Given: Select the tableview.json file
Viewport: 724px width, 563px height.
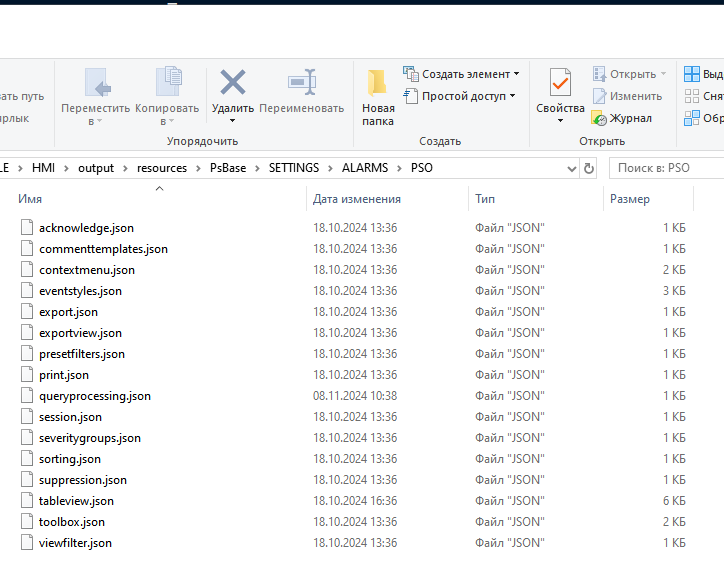Looking at the screenshot, I should [x=76, y=501].
